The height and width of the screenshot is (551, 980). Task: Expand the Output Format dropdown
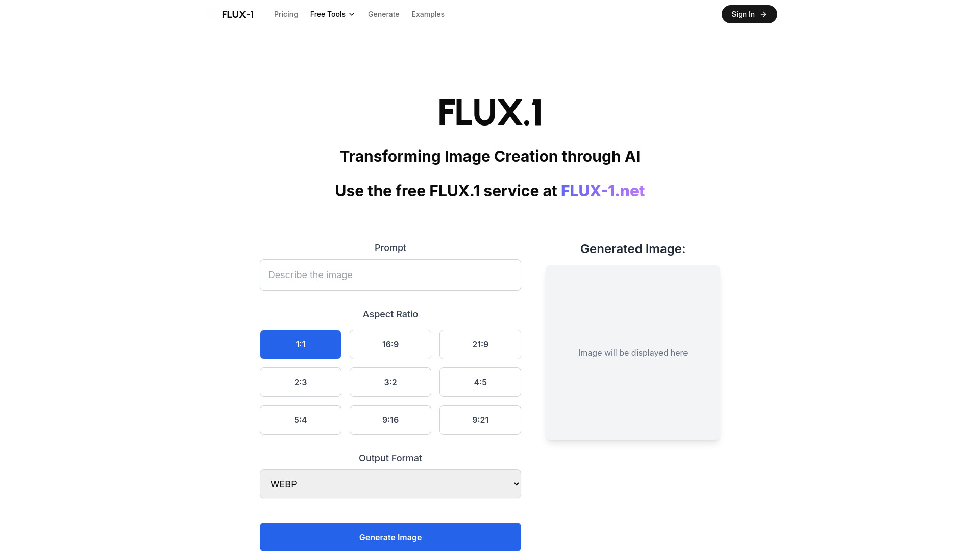coord(390,484)
